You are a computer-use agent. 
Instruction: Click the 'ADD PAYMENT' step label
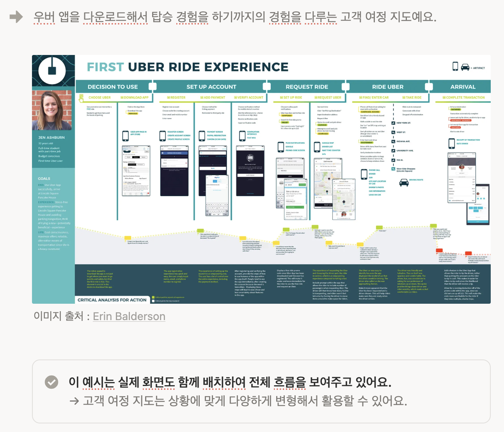coord(214,97)
